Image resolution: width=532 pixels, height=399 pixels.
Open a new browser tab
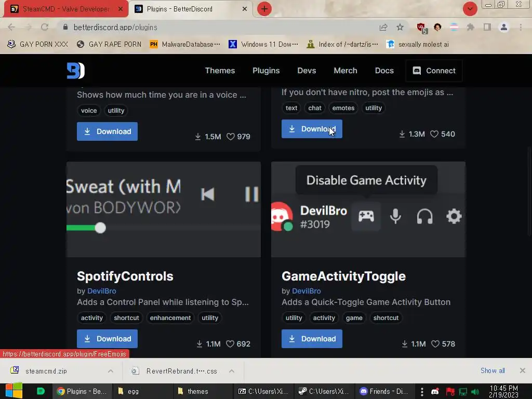[x=264, y=9]
